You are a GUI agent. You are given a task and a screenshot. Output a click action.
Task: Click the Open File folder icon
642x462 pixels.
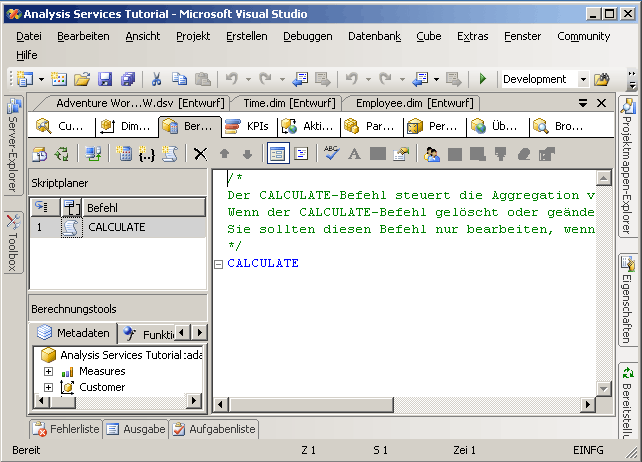[x=82, y=79]
